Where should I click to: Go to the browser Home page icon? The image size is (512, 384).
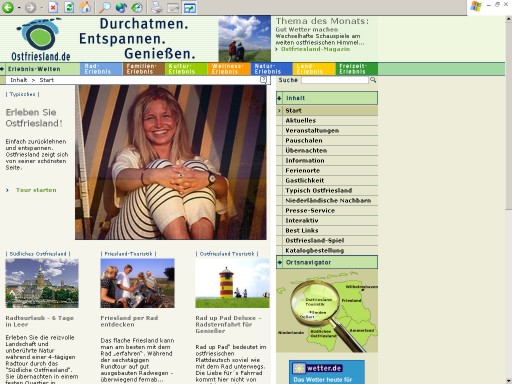click(85, 7)
